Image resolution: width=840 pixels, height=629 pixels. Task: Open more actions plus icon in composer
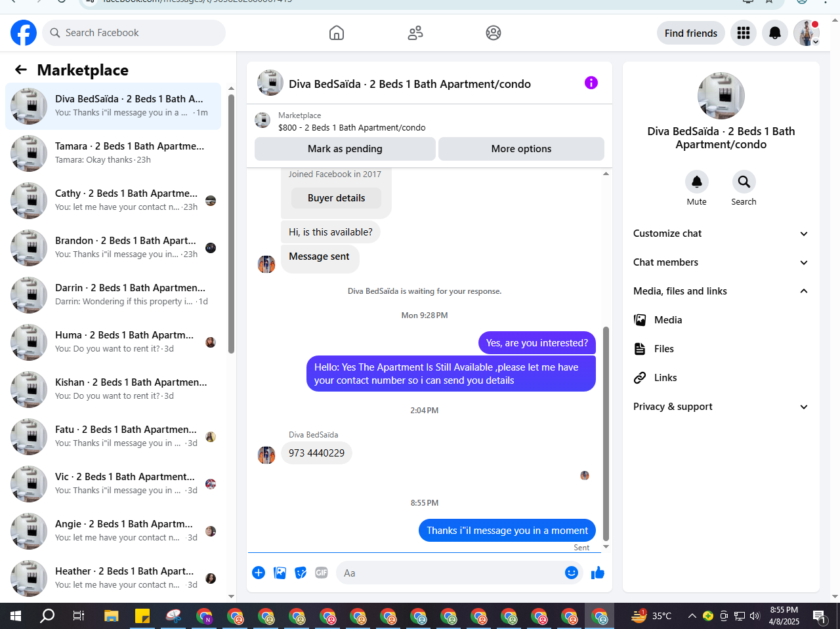tap(259, 573)
